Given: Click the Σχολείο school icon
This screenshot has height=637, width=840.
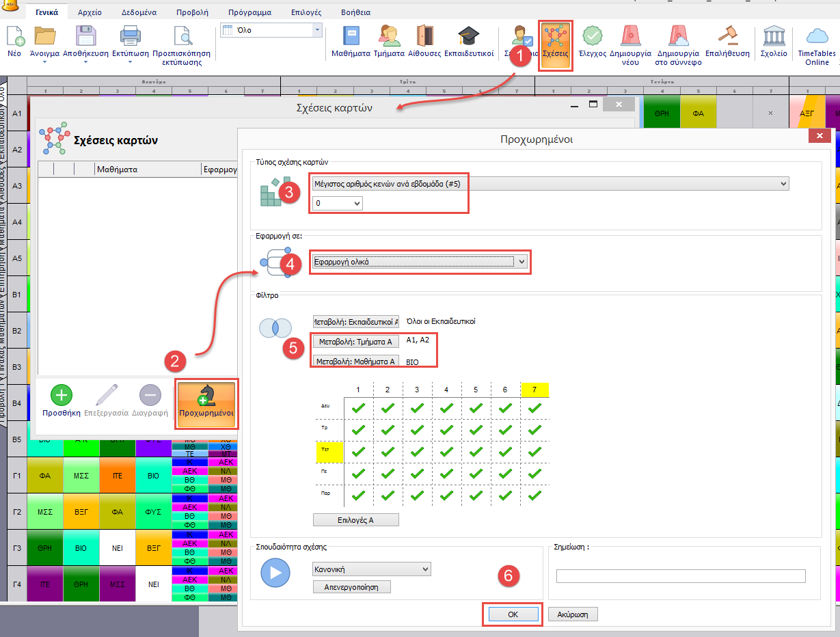Looking at the screenshot, I should (774, 42).
